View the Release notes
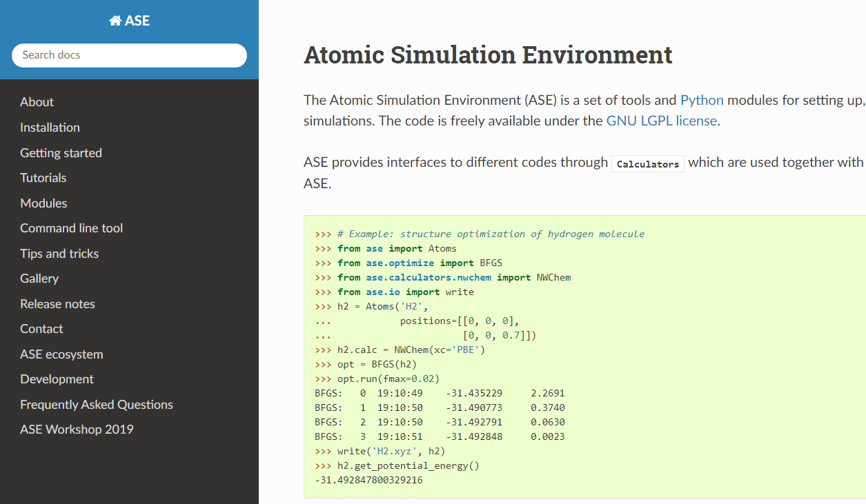 tap(57, 304)
